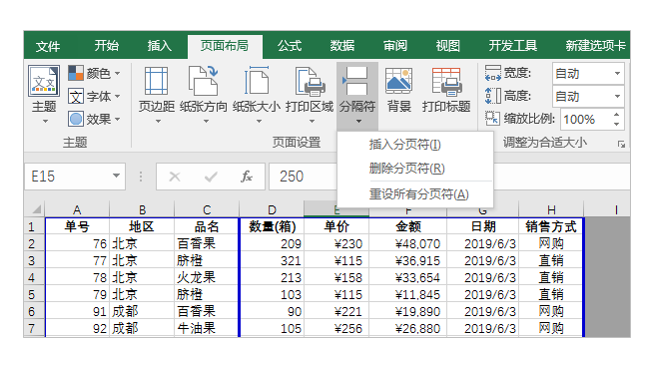The height and width of the screenshot is (369, 661).
Task: Switch to the 插入 tab
Action: click(x=159, y=46)
